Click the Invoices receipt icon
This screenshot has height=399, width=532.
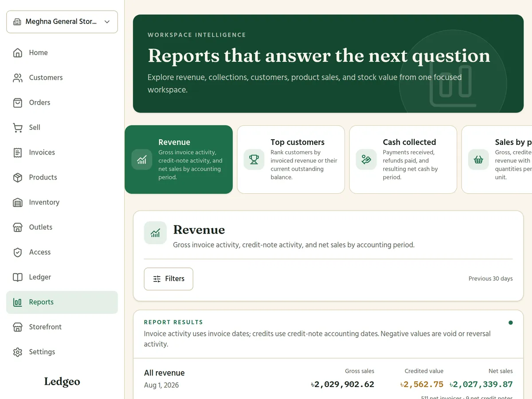point(18,153)
